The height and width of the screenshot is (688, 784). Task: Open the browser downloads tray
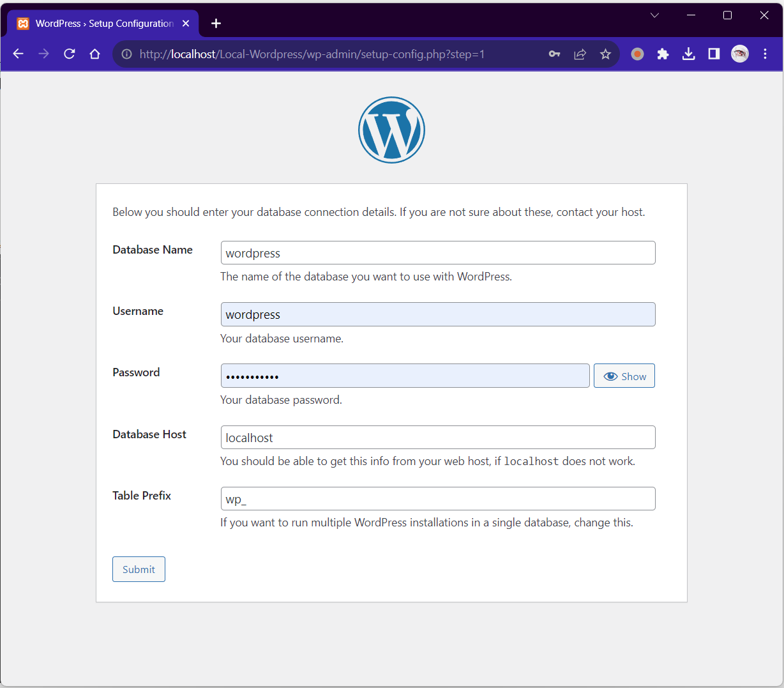point(688,54)
